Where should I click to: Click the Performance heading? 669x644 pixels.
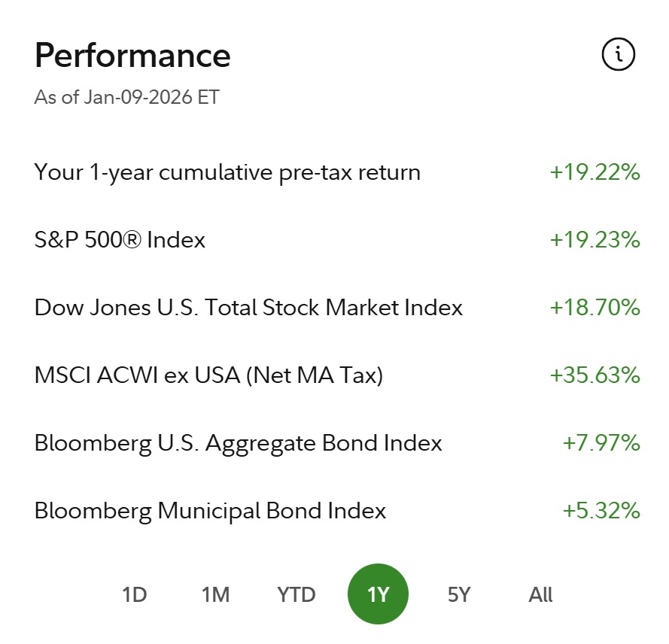(x=132, y=56)
